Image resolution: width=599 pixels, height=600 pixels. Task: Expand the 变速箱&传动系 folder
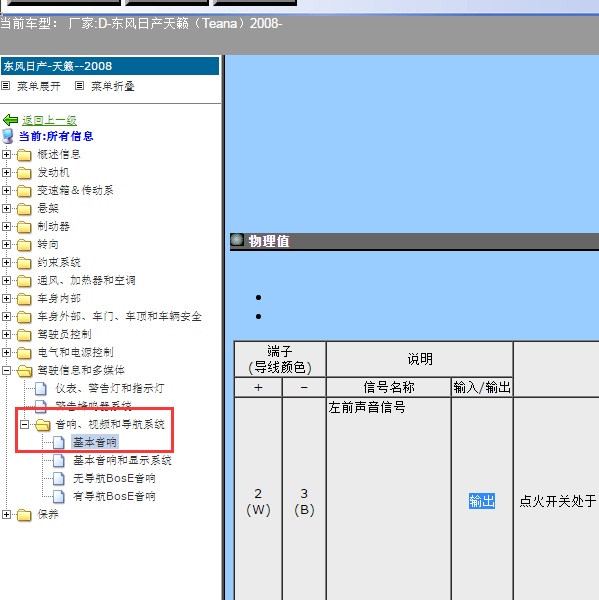(x=6, y=190)
